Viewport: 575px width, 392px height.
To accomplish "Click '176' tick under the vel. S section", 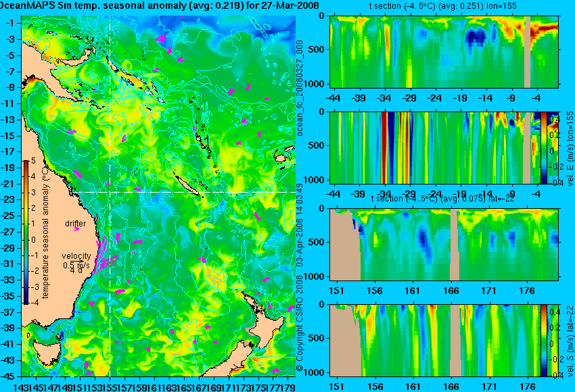I will pyautogui.click(x=528, y=387).
